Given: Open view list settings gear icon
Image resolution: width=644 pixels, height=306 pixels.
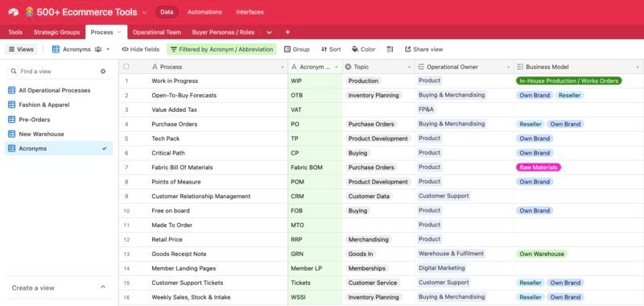Looking at the screenshot, I should (103, 71).
